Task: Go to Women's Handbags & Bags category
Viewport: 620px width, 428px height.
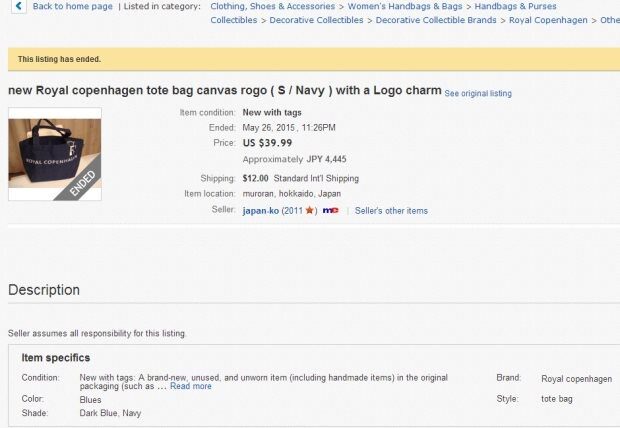Action: coord(404,6)
